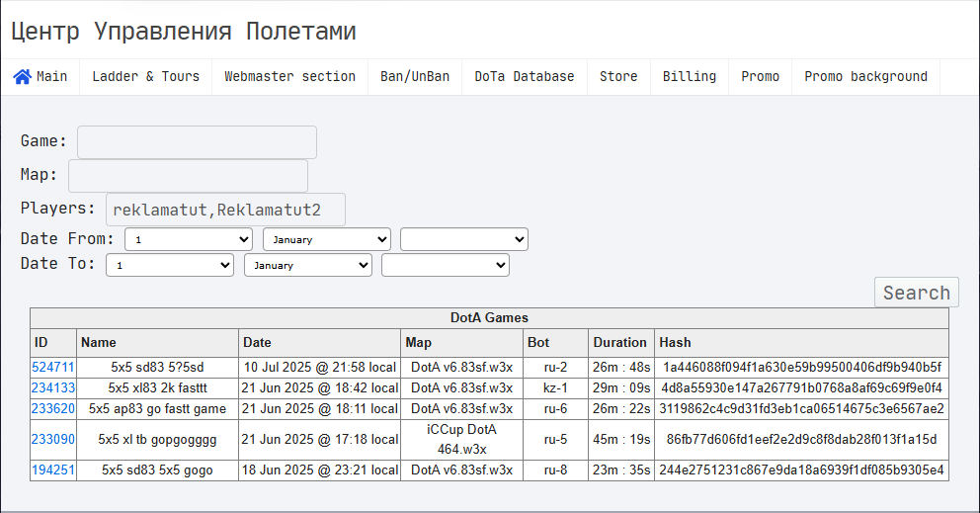Open game ID 524711 link

click(x=53, y=368)
